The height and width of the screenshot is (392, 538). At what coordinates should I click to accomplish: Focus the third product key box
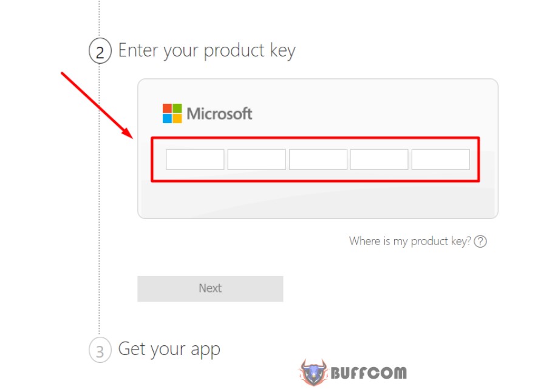coord(318,160)
